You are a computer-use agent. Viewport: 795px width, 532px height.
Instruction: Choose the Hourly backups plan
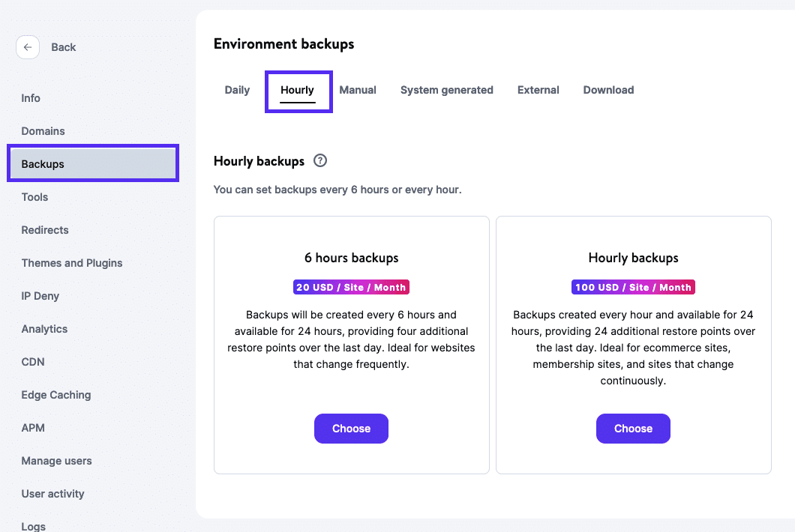[x=633, y=428]
